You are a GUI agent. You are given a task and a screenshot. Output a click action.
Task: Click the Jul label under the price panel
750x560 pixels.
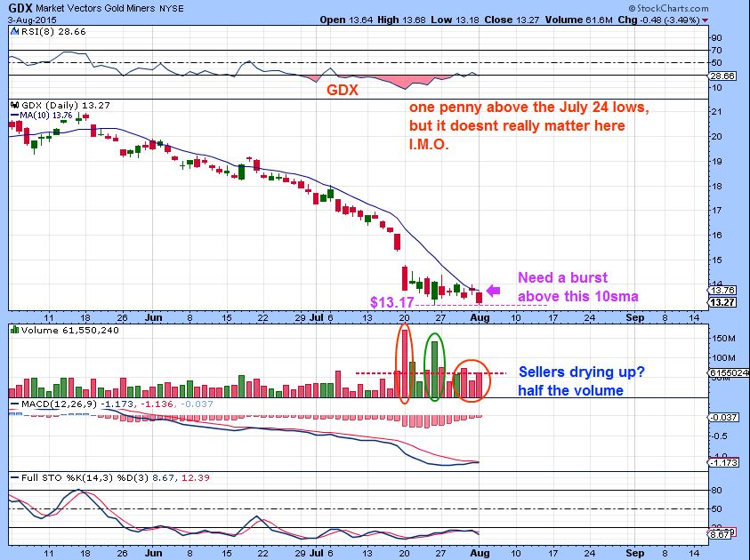point(316,317)
